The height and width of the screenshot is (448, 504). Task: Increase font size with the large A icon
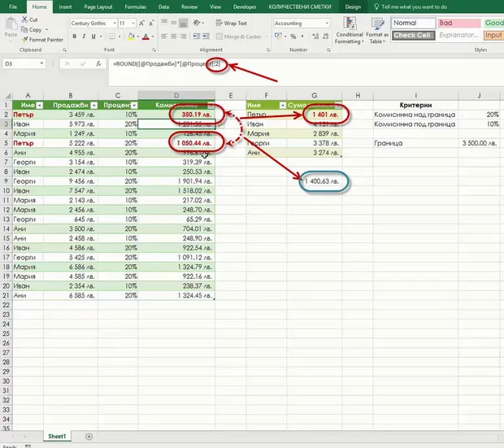coord(141,23)
